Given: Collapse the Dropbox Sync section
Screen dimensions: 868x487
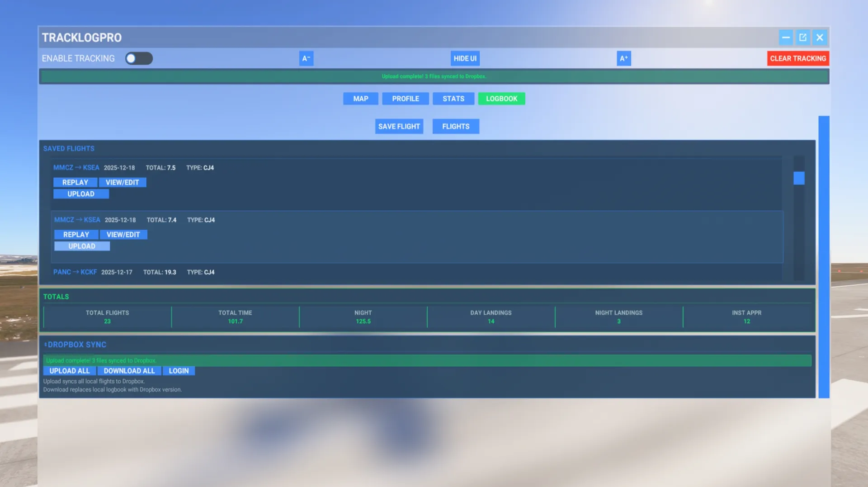Looking at the screenshot, I should (x=46, y=345).
